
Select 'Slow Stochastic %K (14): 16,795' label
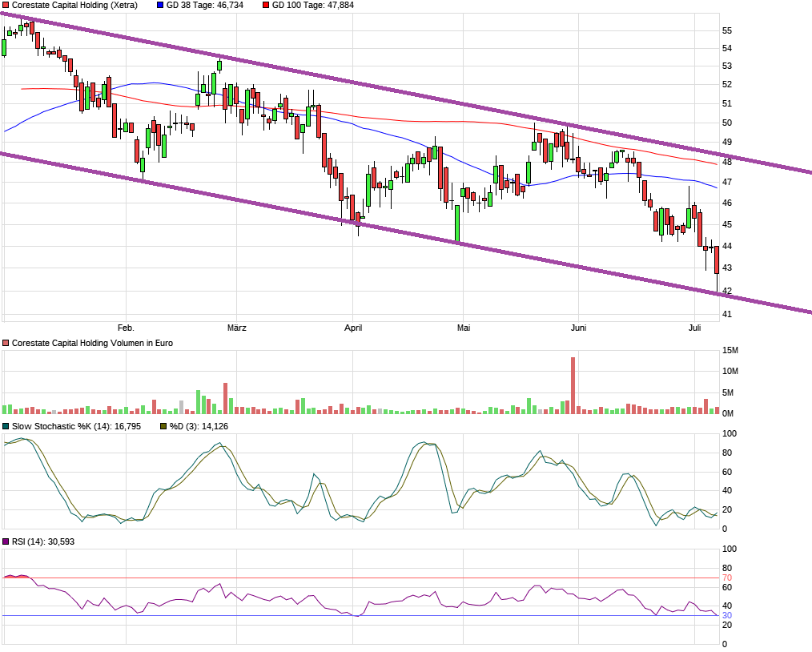click(x=76, y=427)
